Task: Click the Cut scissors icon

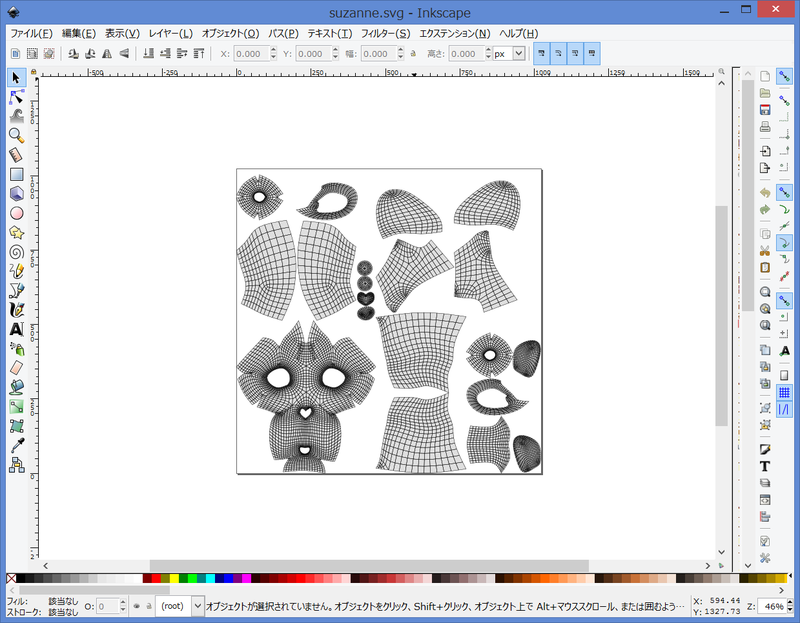Action: [x=765, y=251]
